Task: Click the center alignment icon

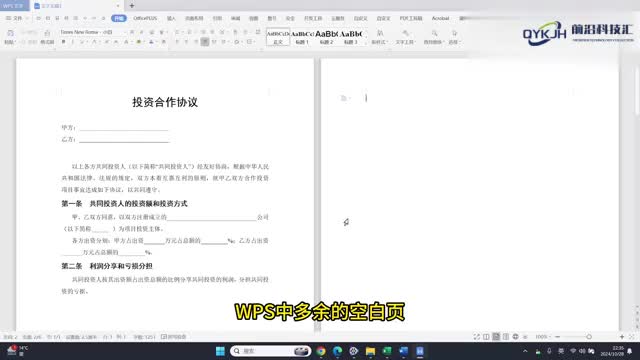Action: coord(187,42)
